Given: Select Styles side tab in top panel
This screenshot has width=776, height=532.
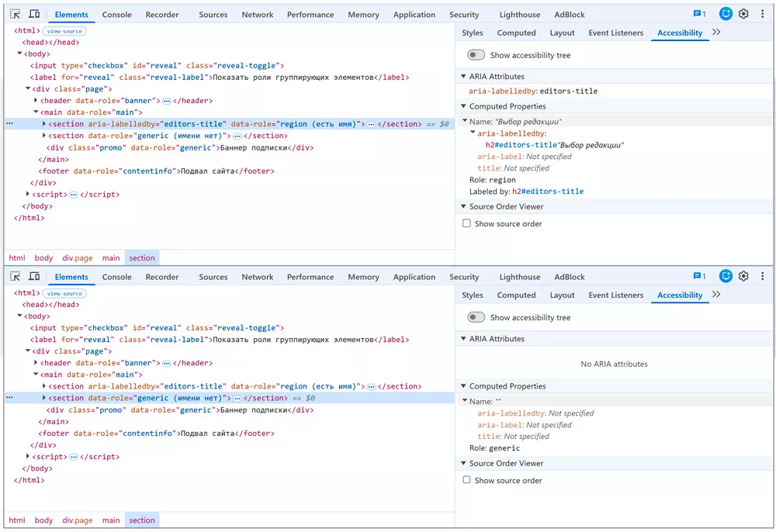Looking at the screenshot, I should [x=472, y=33].
